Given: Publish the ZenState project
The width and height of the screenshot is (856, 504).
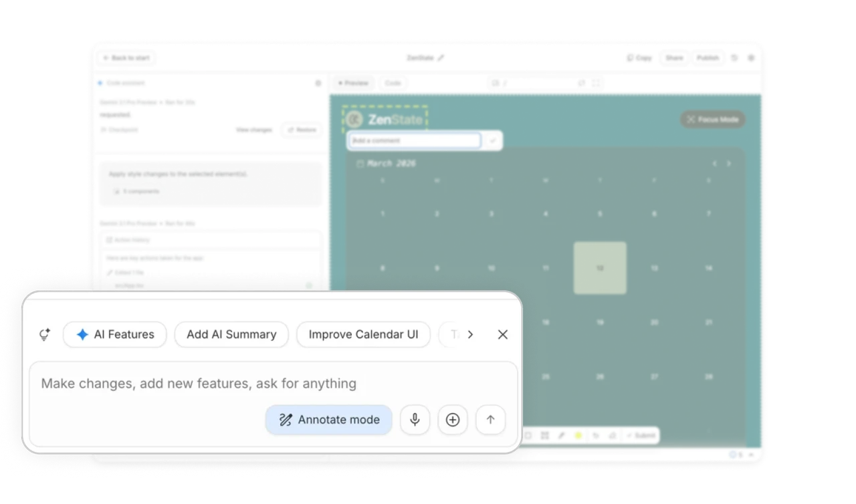Looking at the screenshot, I should pyautogui.click(x=708, y=57).
